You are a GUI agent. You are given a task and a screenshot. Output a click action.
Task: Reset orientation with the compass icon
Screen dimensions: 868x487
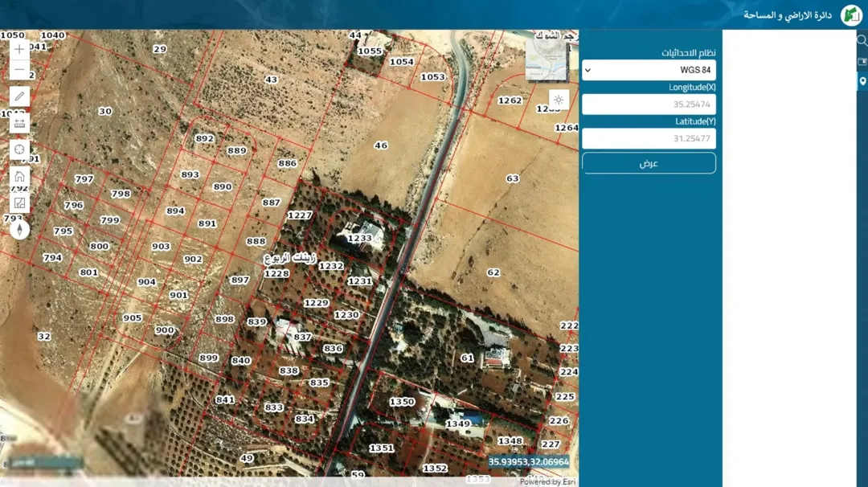19,229
